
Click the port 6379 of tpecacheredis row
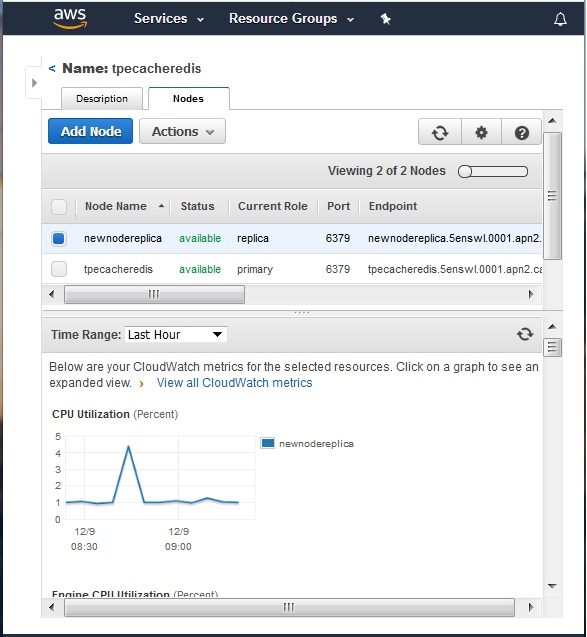click(338, 269)
